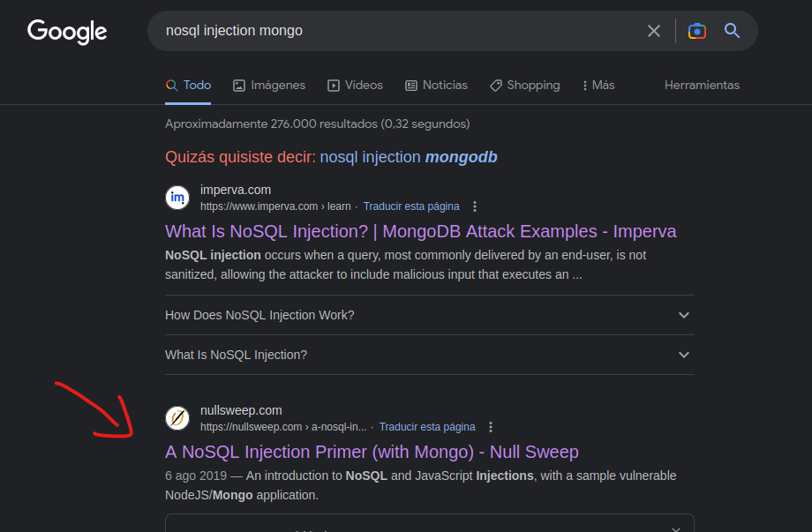Expand How Does NoSQL Injection Work?
Image resolution: width=812 pixels, height=532 pixels.
429,315
